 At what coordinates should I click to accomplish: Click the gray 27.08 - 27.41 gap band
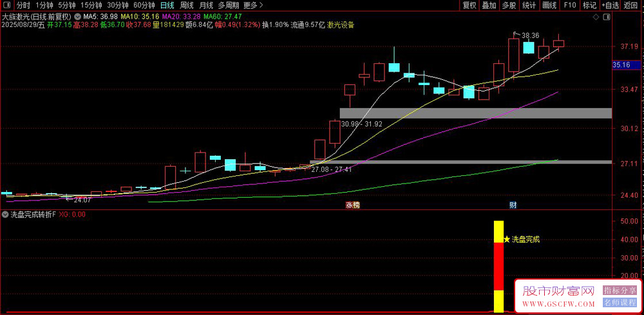(x=460, y=162)
